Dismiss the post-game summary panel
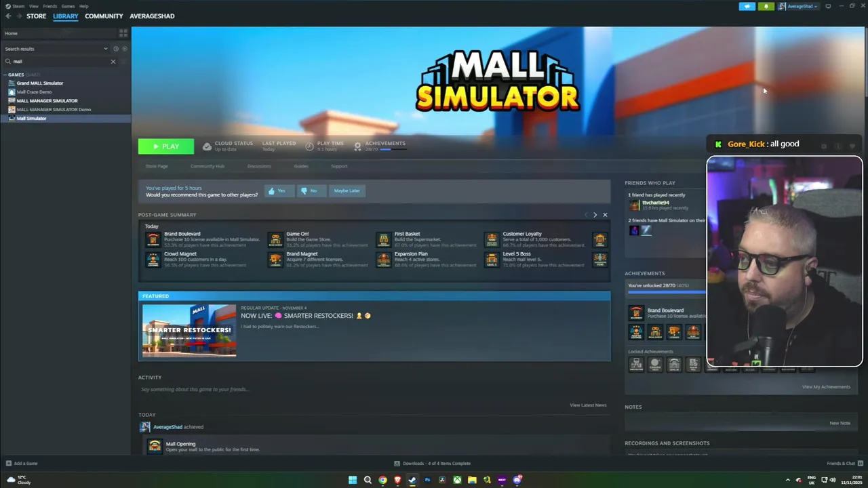The width and height of the screenshot is (868, 488). pos(605,215)
